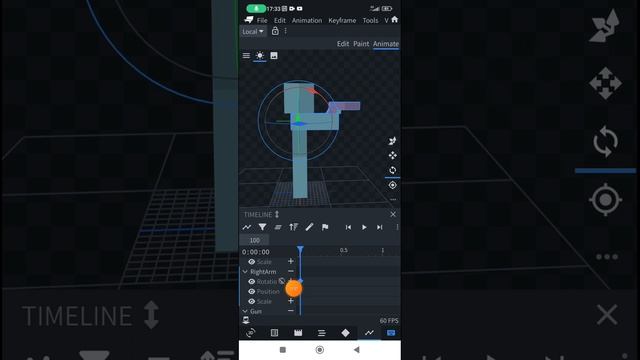Open the Local transform space dropdown

pos(253,31)
